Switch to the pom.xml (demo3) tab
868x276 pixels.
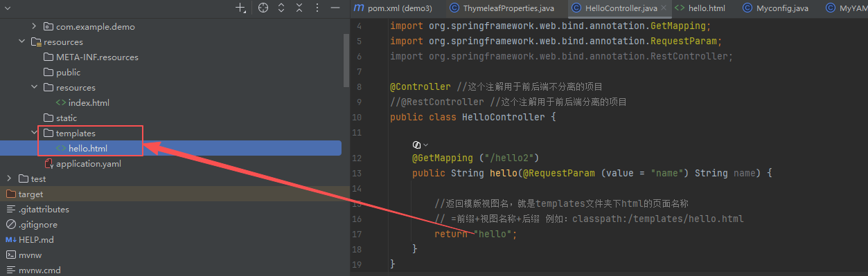tap(393, 8)
